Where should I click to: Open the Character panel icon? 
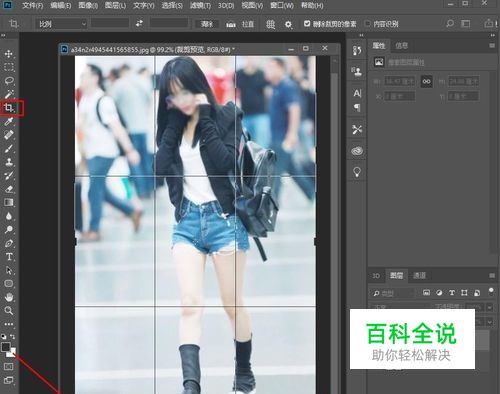point(357,93)
